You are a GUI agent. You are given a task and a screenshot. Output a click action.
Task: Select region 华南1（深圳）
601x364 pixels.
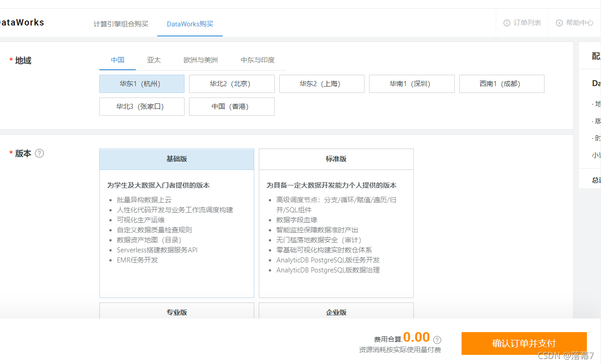tap(412, 84)
